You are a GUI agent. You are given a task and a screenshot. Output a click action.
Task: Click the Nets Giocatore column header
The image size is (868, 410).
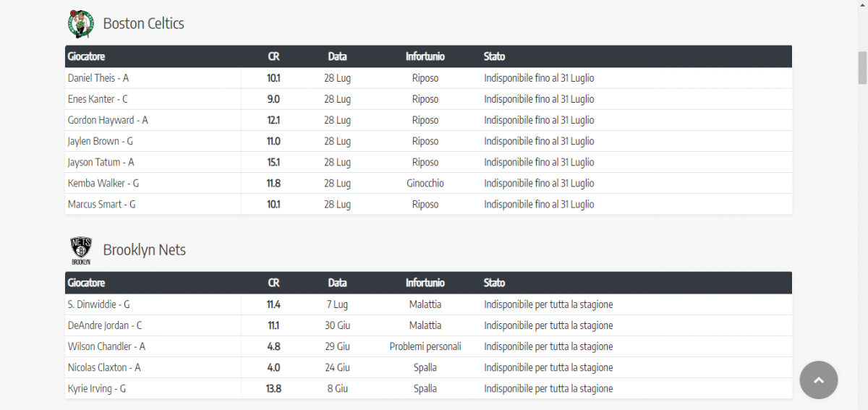click(x=86, y=283)
